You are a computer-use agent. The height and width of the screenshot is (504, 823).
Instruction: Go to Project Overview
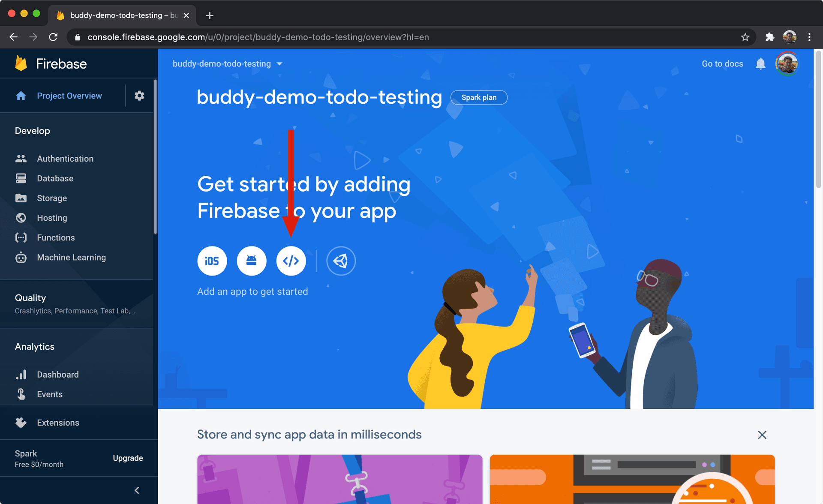69,96
